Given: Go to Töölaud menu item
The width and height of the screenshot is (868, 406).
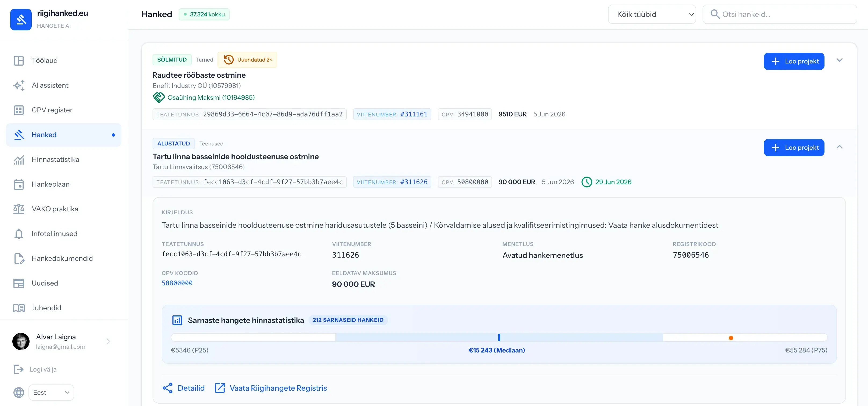Looking at the screenshot, I should click(64, 61).
